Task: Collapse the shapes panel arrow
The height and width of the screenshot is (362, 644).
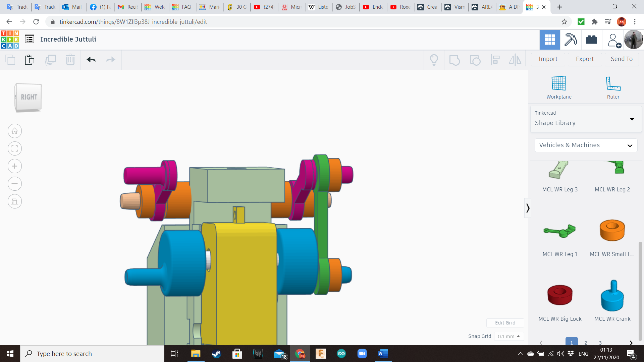Action: [x=528, y=208]
